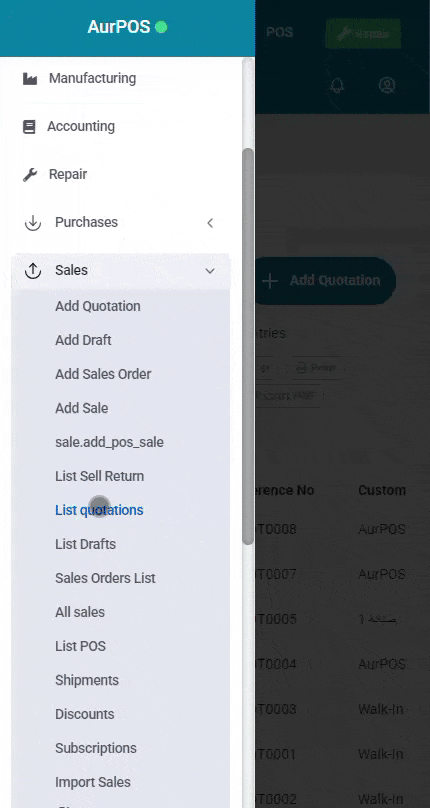Click the Accounting book icon

click(x=29, y=127)
